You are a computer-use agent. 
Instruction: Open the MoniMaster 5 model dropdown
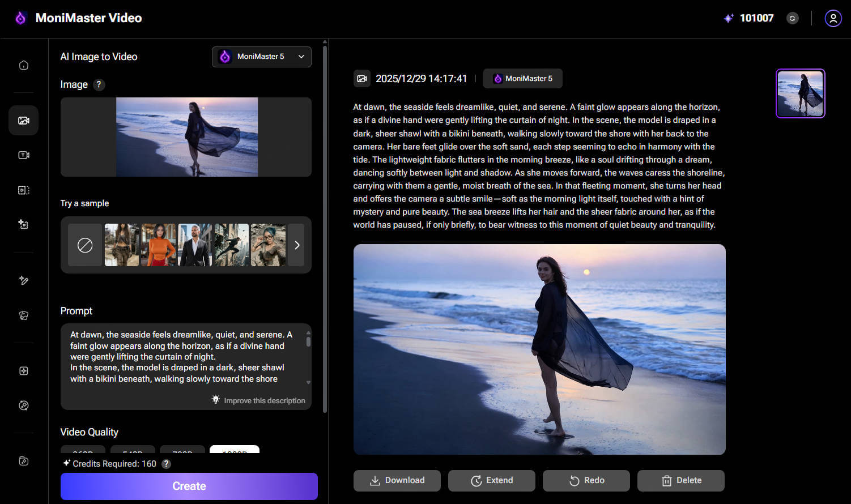pos(262,57)
